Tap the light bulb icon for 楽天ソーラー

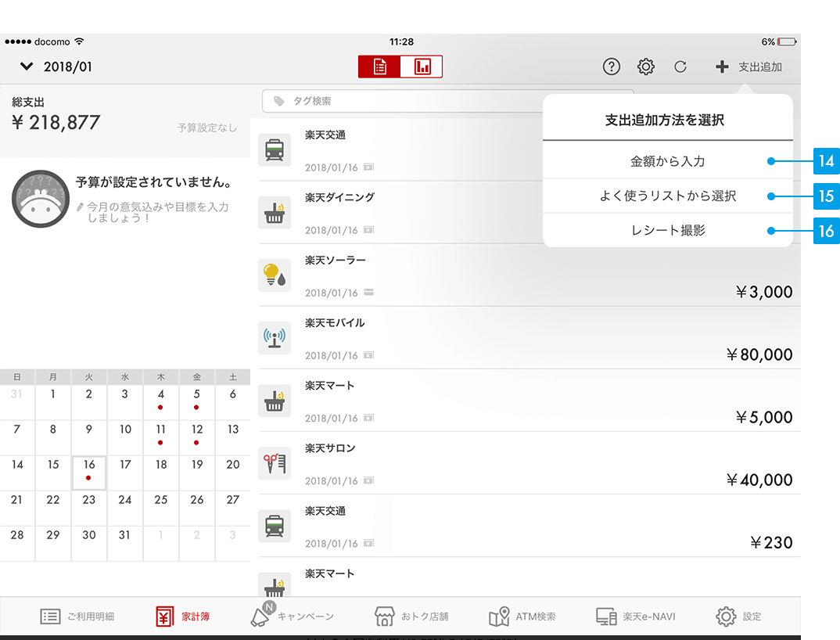tap(275, 275)
